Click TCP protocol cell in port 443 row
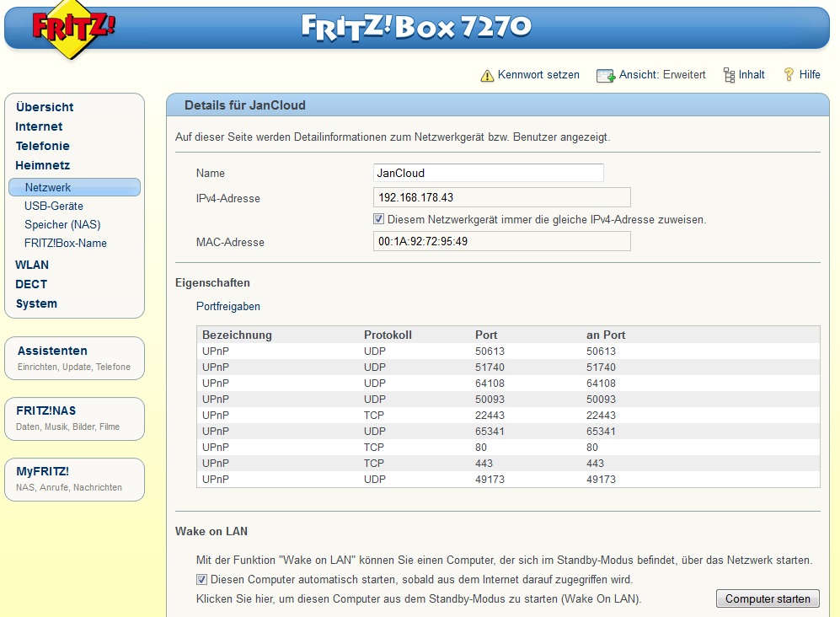The image size is (840, 617). point(374,463)
